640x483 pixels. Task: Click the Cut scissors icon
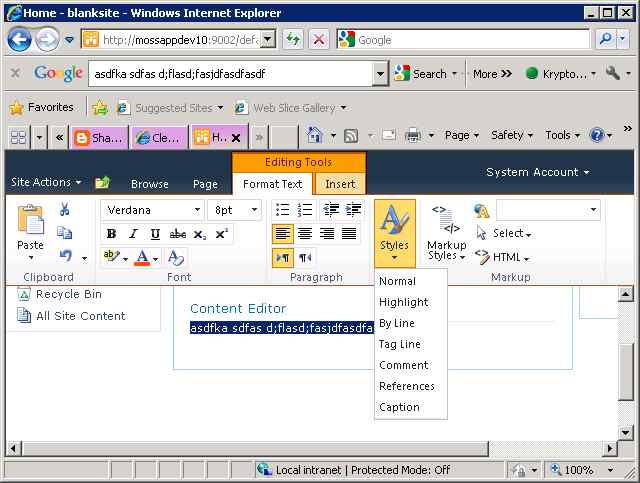64,209
